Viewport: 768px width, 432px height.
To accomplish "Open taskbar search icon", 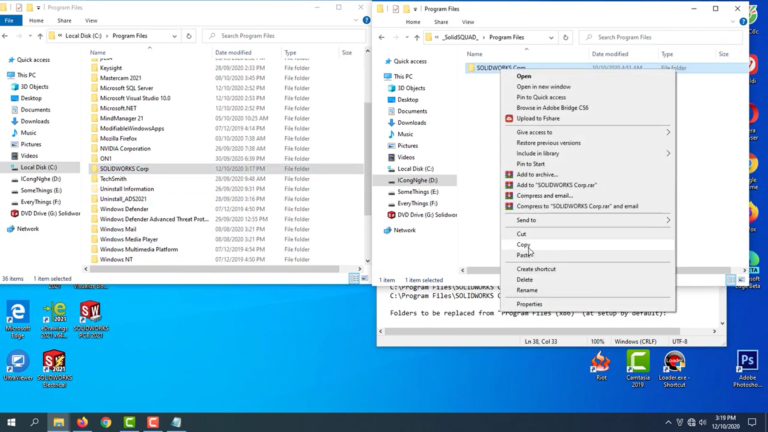I will pyautogui.click(x=35, y=422).
